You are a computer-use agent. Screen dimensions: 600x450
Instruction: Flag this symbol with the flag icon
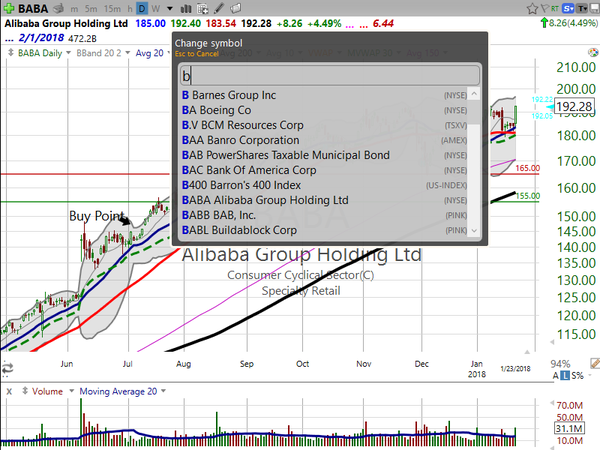[x=545, y=8]
